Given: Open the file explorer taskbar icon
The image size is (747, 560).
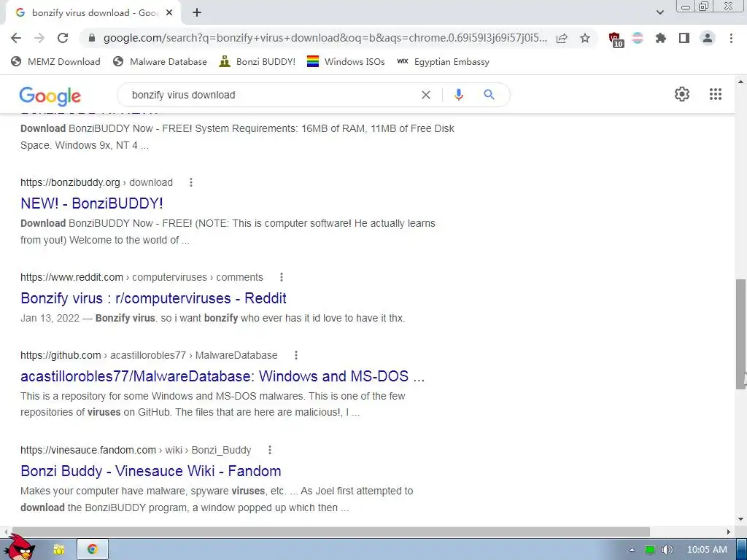Looking at the screenshot, I should (58, 550).
